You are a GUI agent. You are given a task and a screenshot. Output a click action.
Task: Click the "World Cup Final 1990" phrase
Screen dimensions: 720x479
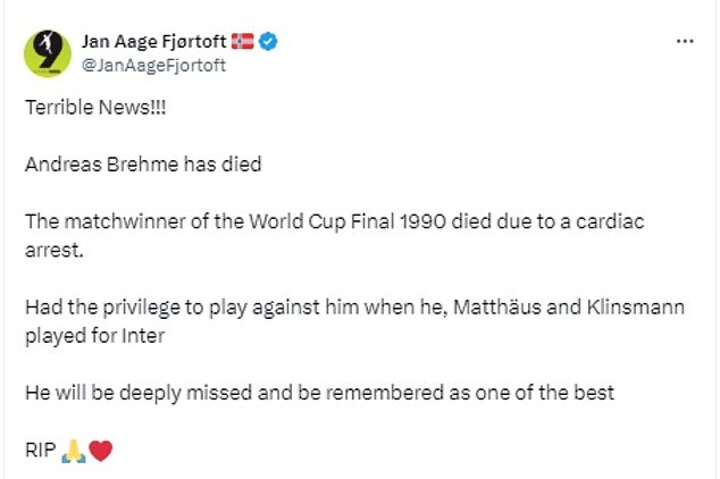click(344, 221)
